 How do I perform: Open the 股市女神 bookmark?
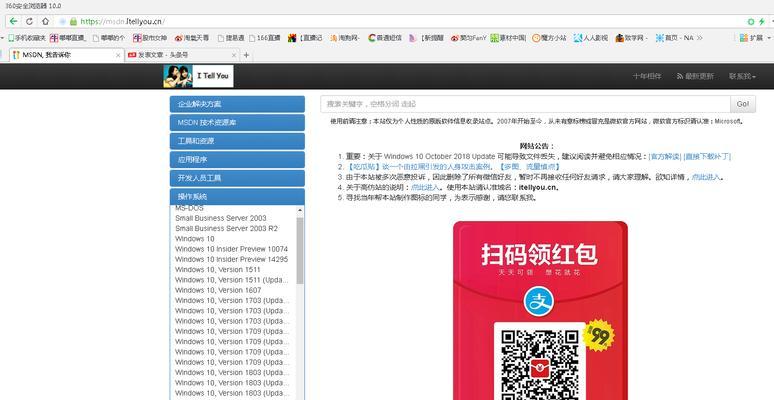coord(150,38)
